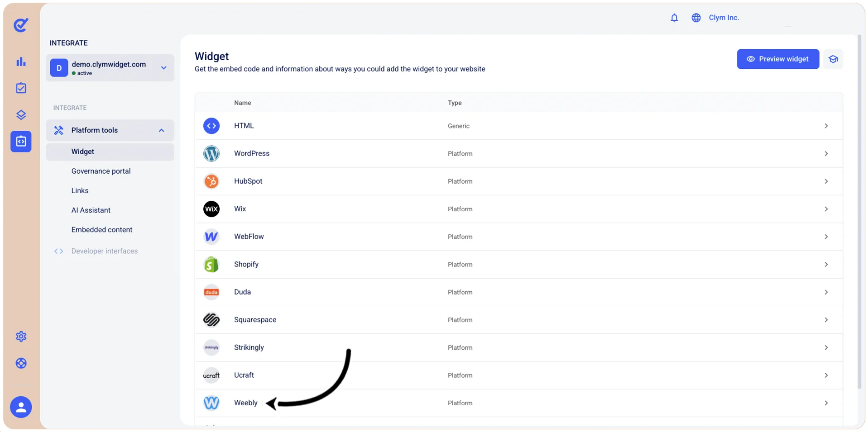Viewport: 868px width, 432px height.
Task: Open the help lifebuoy sidebar icon
Action: (x=21, y=363)
